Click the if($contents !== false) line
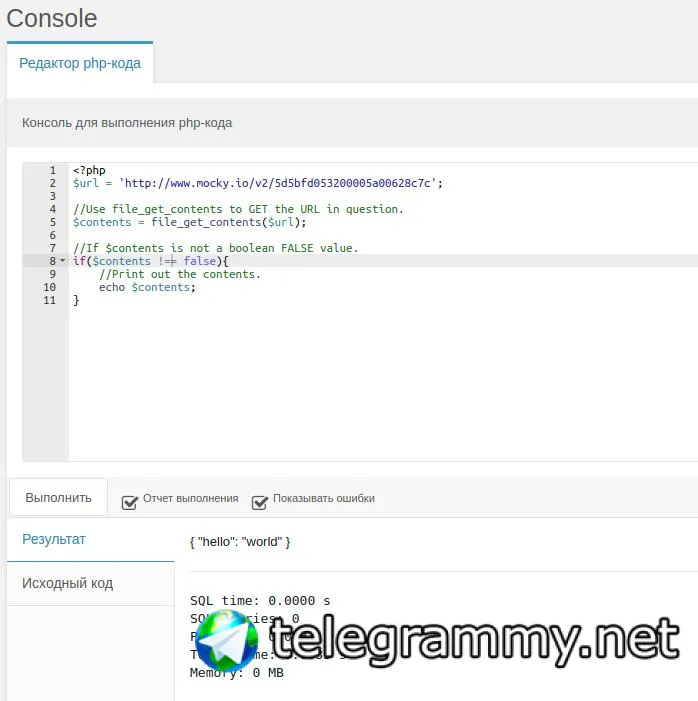Viewport: 698px width, 701px height. [x=151, y=261]
